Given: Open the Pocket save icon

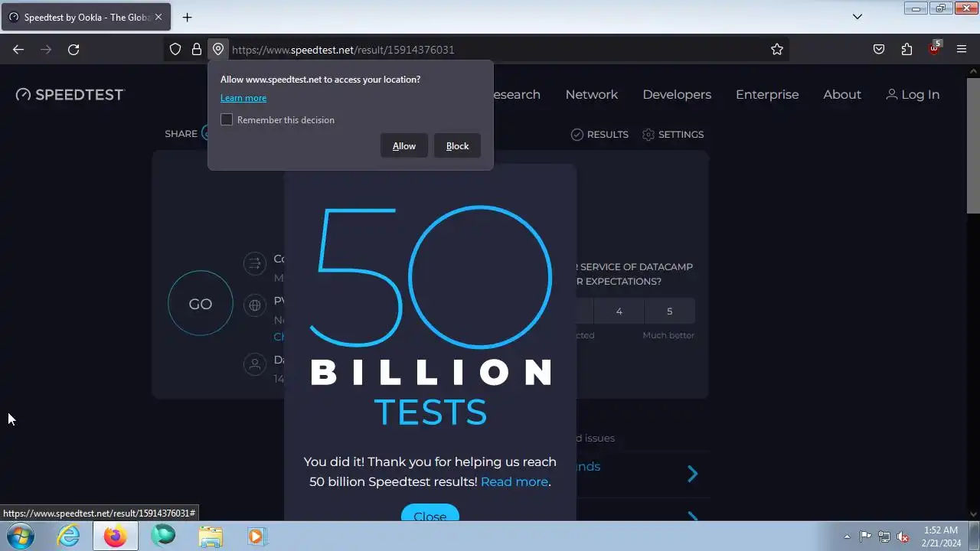Looking at the screenshot, I should click(x=879, y=49).
